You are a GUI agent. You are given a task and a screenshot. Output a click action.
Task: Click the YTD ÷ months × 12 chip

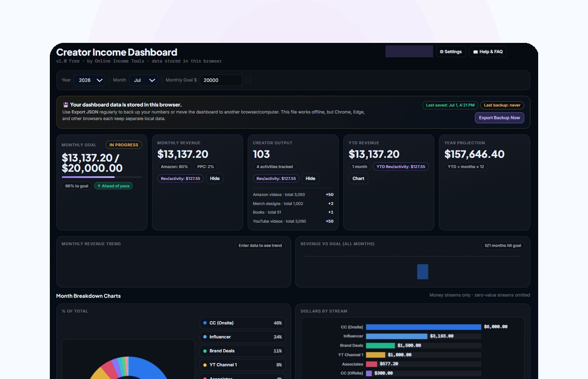466,167
